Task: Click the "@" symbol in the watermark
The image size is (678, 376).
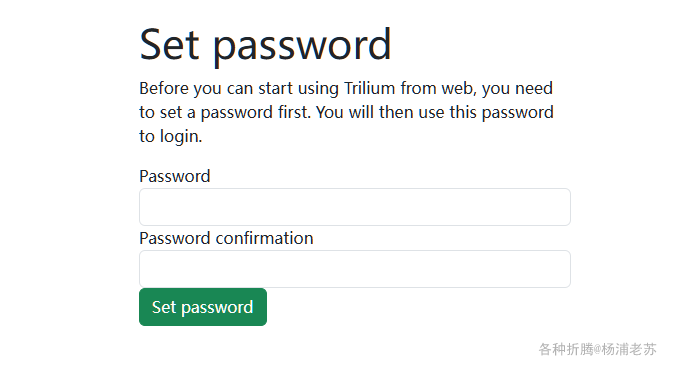Action: pyautogui.click(x=597, y=349)
